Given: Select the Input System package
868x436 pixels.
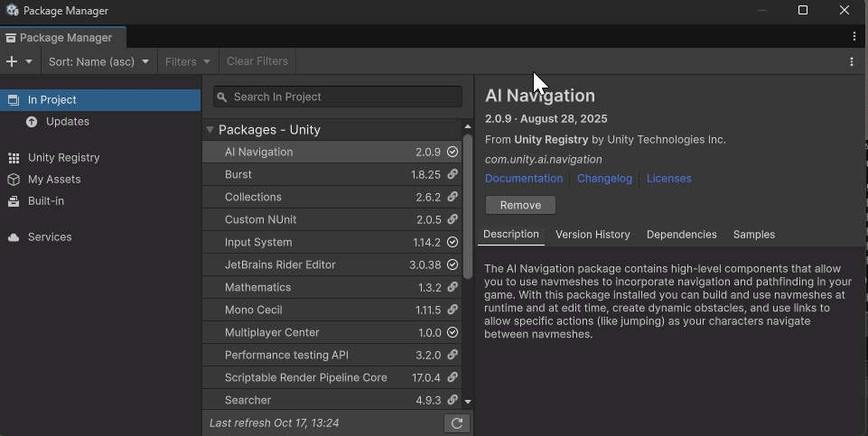Looking at the screenshot, I should [x=258, y=242].
